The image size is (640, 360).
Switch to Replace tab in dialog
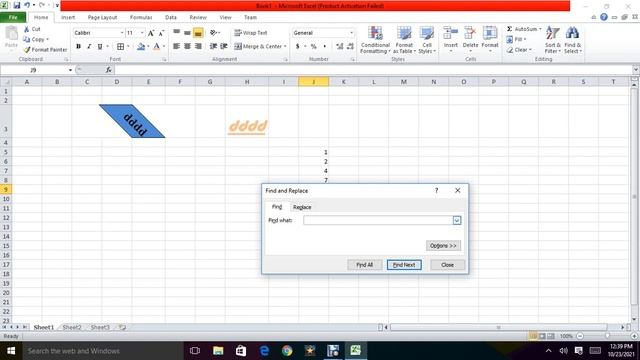[x=302, y=207]
